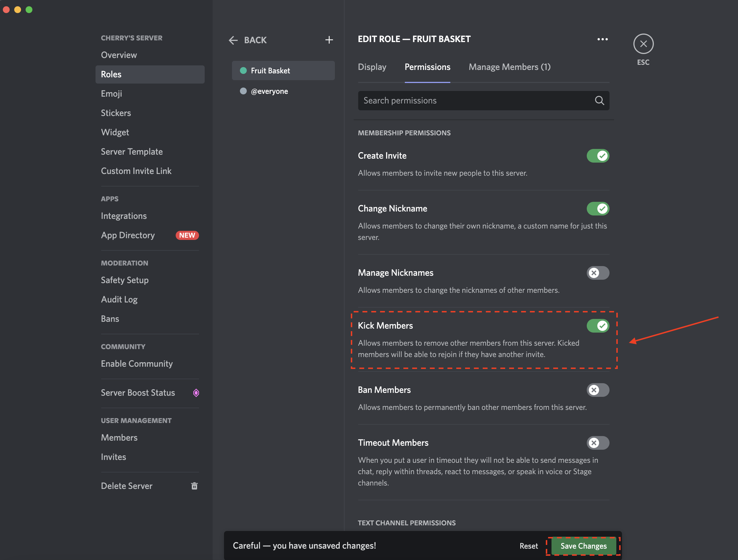
Task: Open Manage Members tab for Fruit Basket
Action: (x=509, y=66)
